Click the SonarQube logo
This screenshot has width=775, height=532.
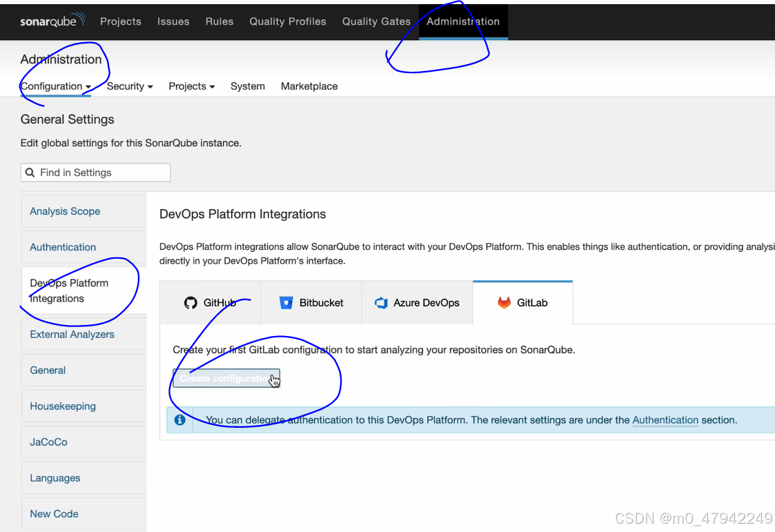[x=53, y=21]
